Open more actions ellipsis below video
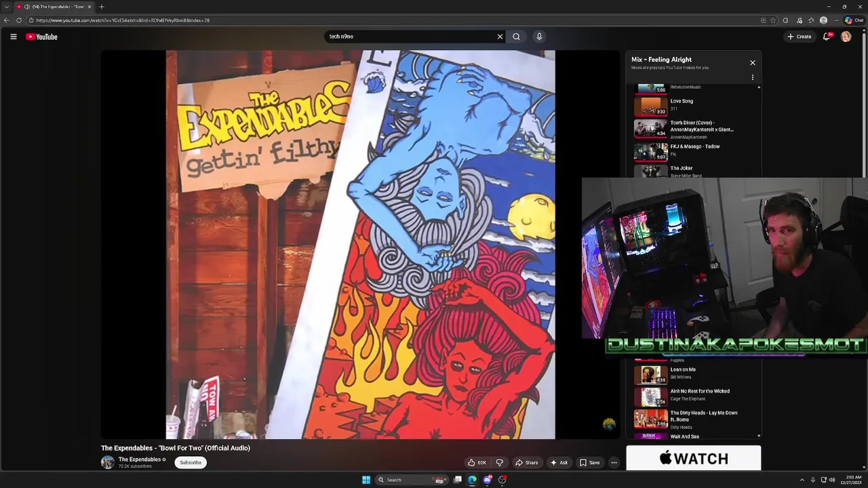Image resolution: width=868 pixels, height=488 pixels. click(614, 463)
